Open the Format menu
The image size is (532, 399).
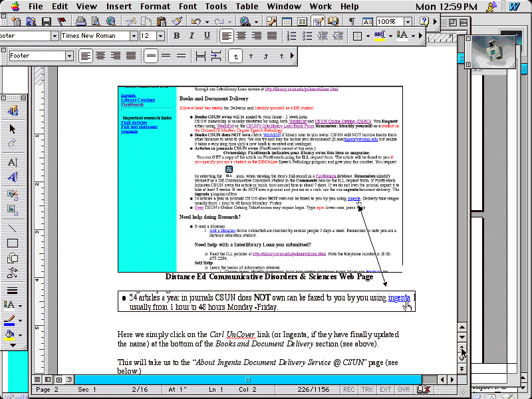(155, 7)
